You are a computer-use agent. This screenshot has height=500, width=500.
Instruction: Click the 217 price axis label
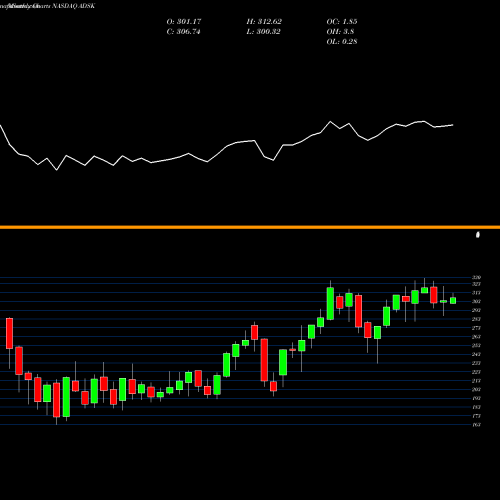(476, 381)
